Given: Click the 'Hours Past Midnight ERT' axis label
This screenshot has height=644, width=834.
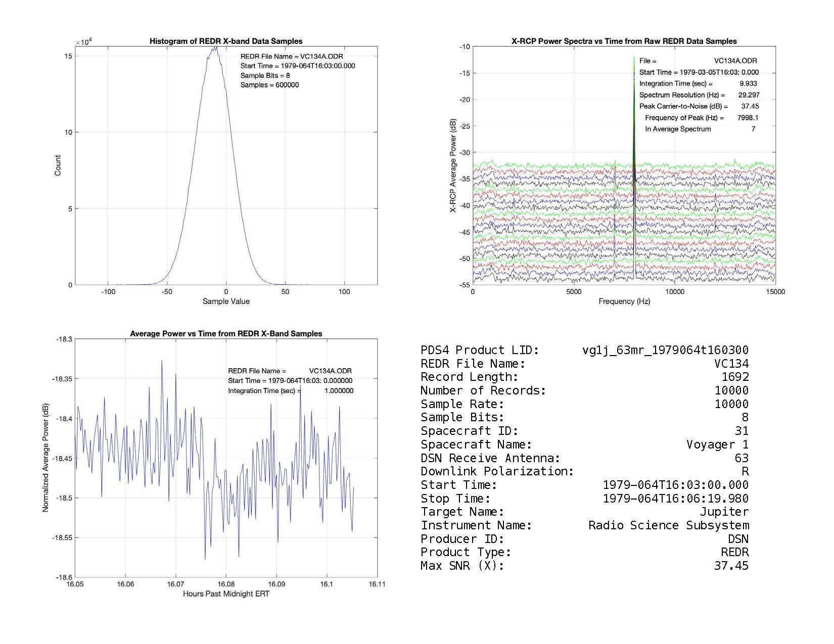Looking at the screenshot, I should (x=226, y=594).
